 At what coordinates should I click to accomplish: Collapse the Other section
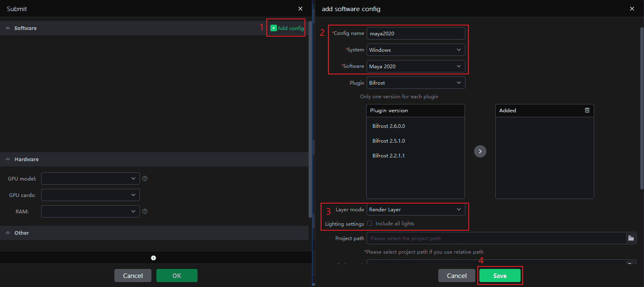click(x=8, y=233)
